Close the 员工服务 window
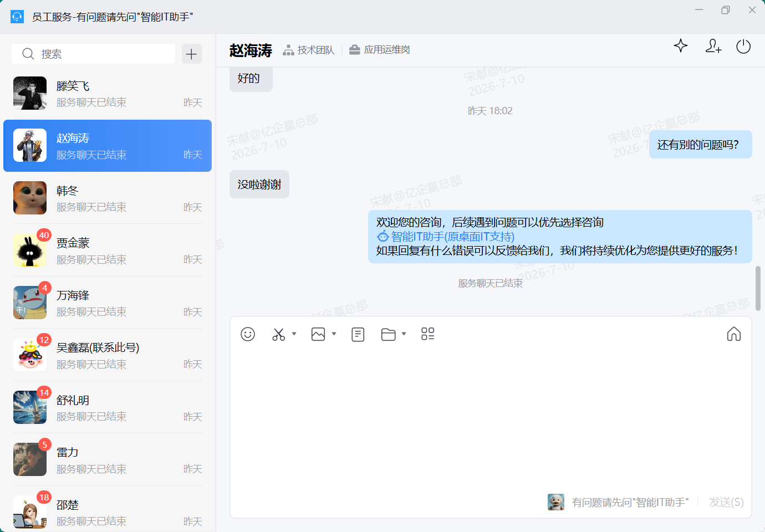Viewport: 765px width, 532px height. pos(752,10)
